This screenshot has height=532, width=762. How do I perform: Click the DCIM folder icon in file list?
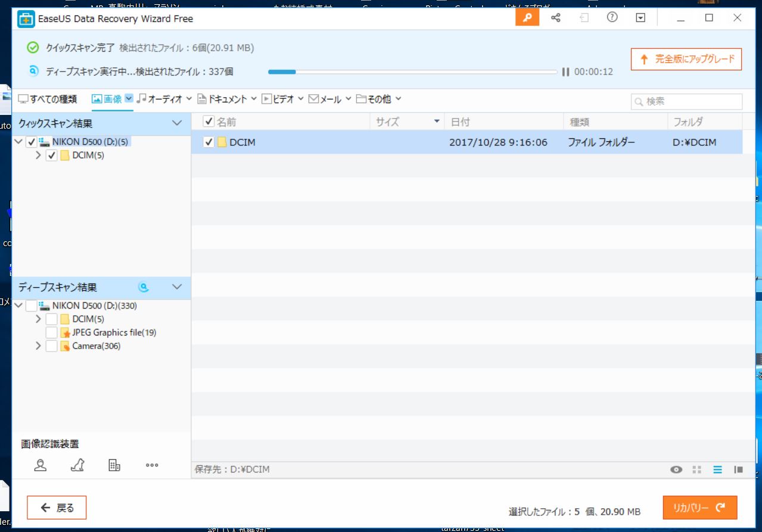click(x=222, y=142)
